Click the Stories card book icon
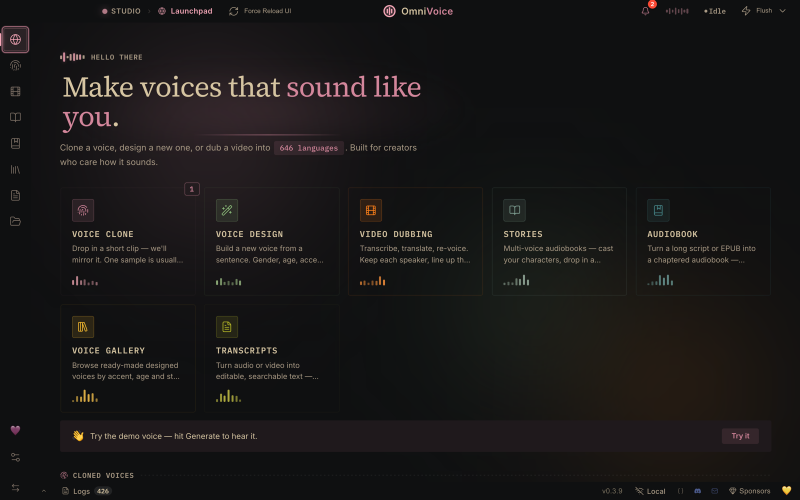Viewport: 800px width, 500px height. click(514, 210)
